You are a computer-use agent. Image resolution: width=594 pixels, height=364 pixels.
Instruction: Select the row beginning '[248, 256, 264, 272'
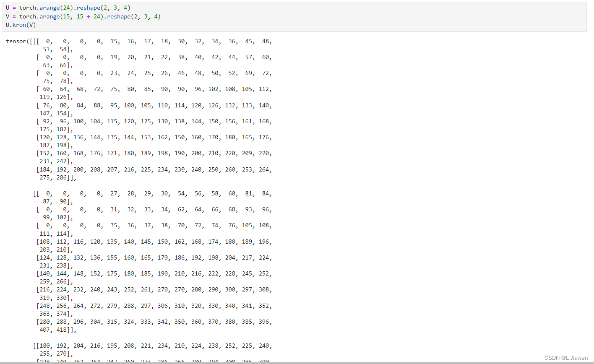tap(154, 306)
